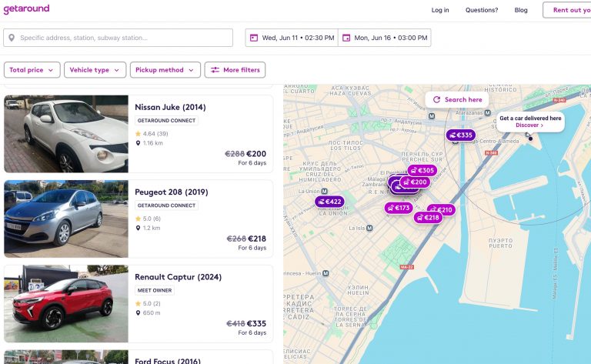Click the €335 price on Renault Captur card
Viewport: 591px width, 364px height.
pyautogui.click(x=257, y=323)
